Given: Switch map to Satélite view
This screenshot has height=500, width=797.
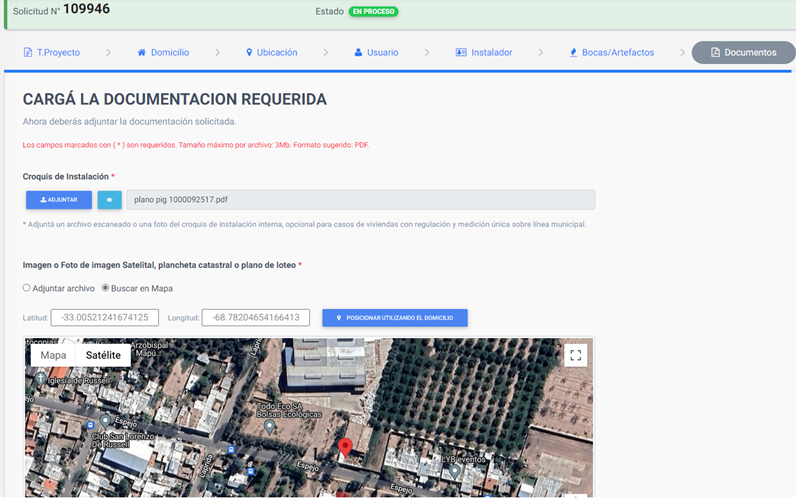Looking at the screenshot, I should (x=103, y=355).
